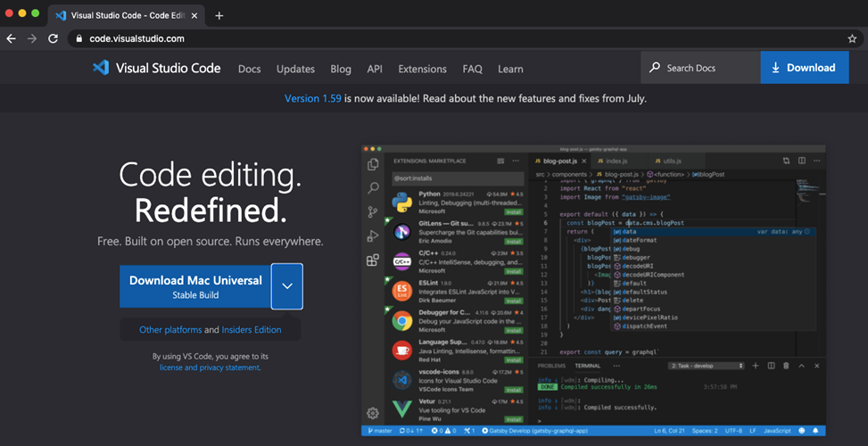Select index.js editor tab
The width and height of the screenshot is (868, 446).
[x=618, y=161]
